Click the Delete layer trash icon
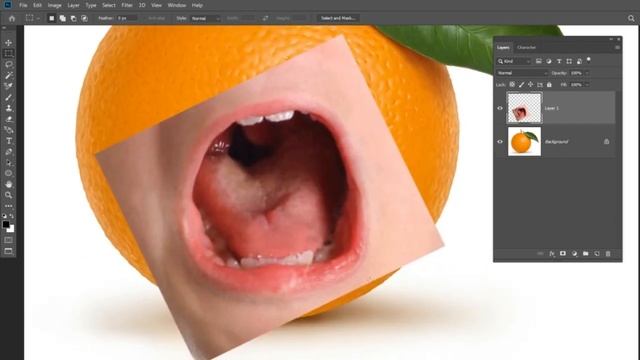 point(608,253)
